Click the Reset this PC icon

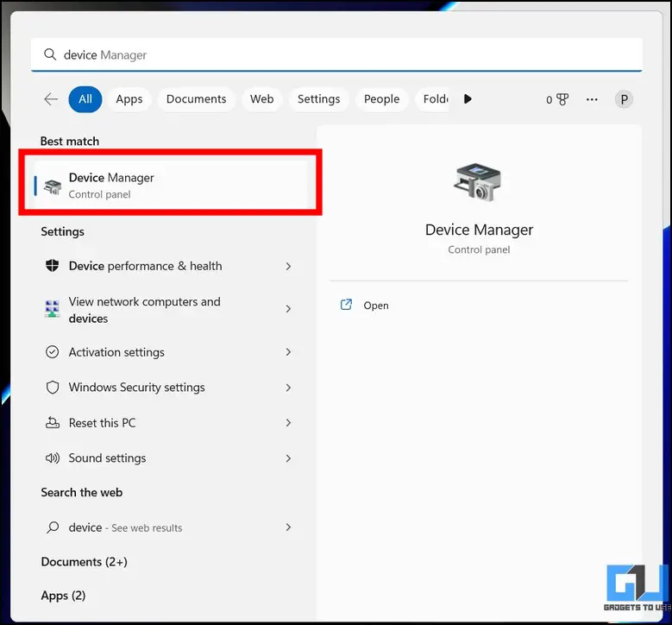pos(53,423)
